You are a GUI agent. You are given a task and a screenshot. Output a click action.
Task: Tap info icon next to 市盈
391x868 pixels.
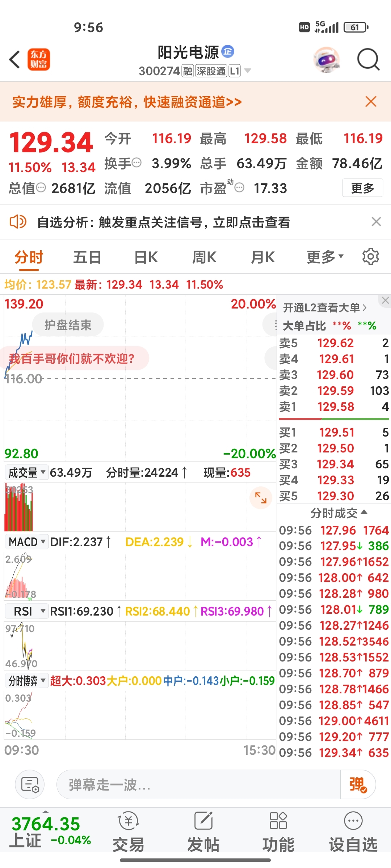(239, 187)
